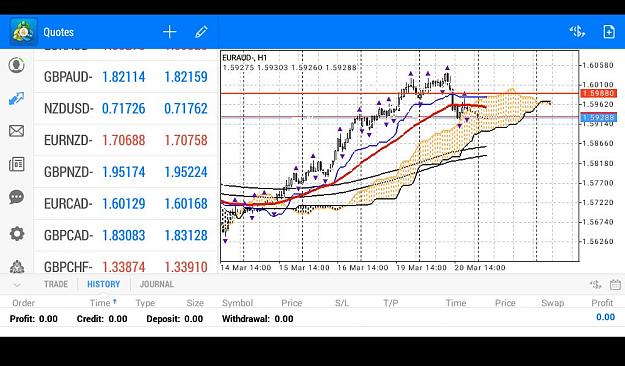The width and height of the screenshot is (625, 366).
Task: Edit quotes list with pencil icon
Action: coord(201,32)
